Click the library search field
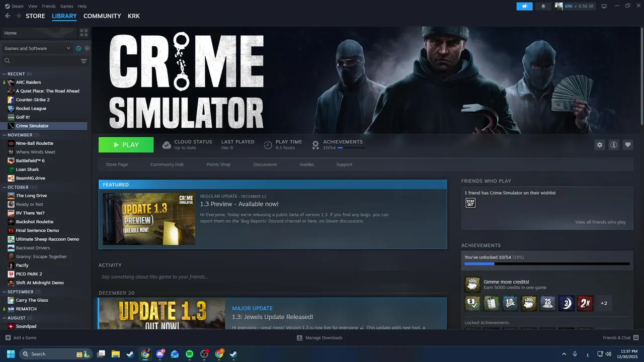 [40, 61]
